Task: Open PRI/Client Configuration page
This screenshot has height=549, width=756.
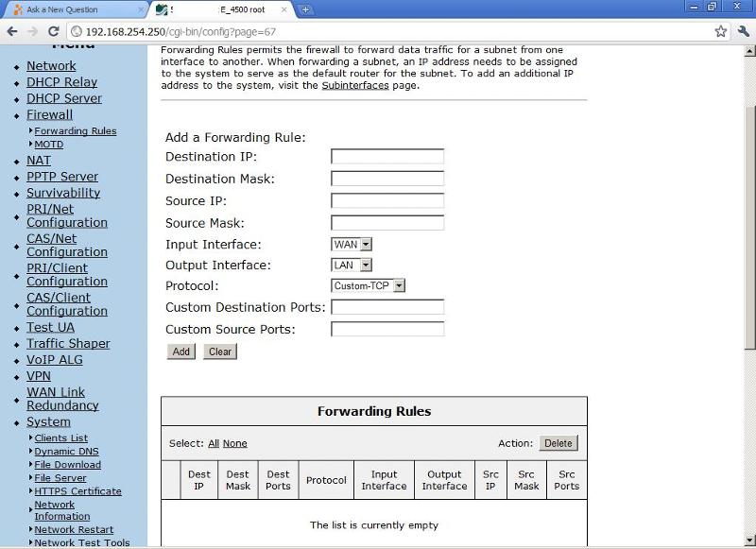Action: pyautogui.click(x=67, y=275)
